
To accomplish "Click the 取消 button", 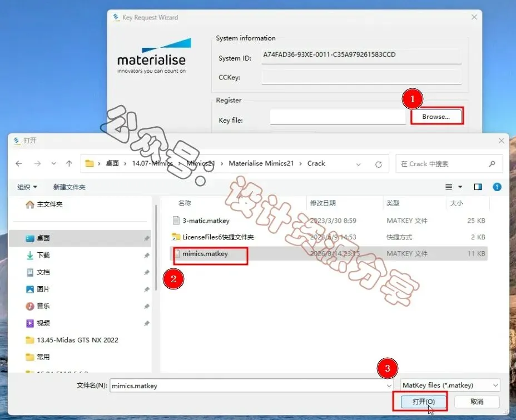I will 477,402.
